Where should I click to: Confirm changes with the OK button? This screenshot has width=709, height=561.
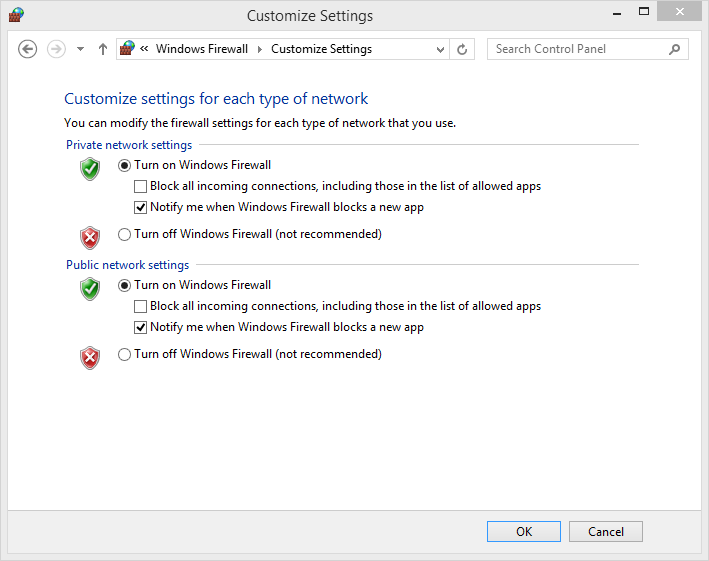coord(524,531)
